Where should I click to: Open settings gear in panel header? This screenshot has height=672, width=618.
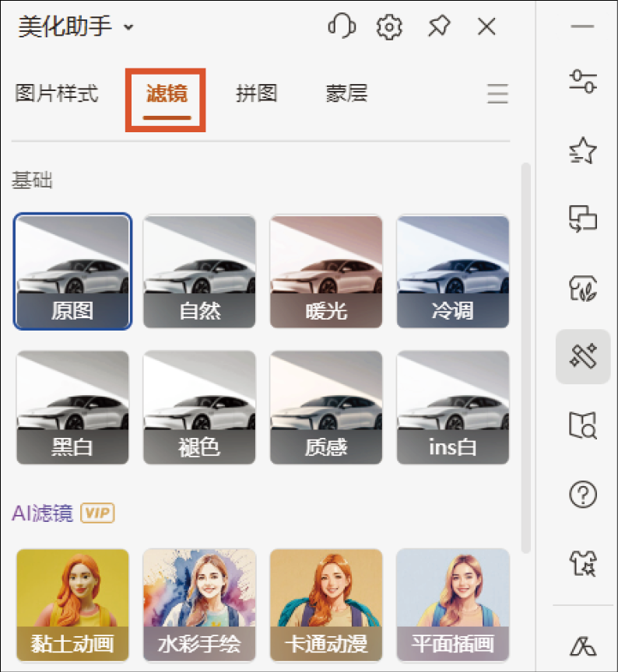389,27
